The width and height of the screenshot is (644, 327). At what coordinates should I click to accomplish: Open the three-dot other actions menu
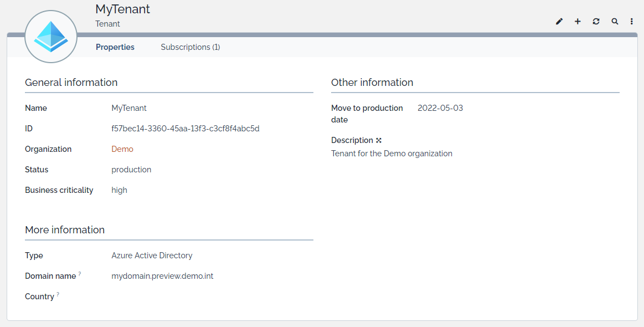(x=632, y=22)
